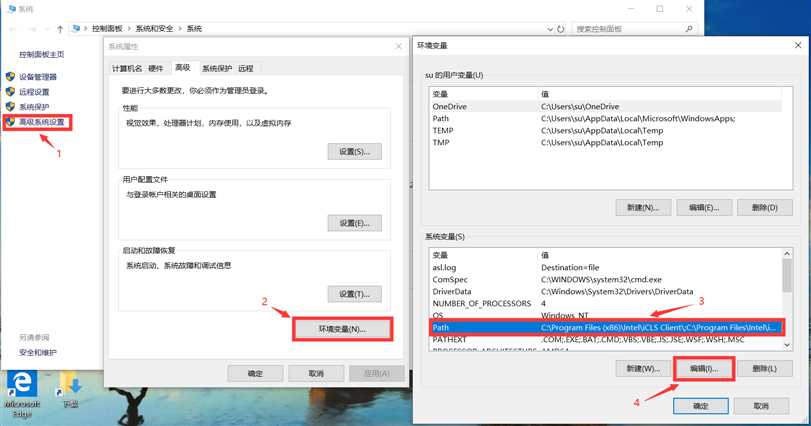Open Microsoft Edge desktop shortcut

click(22, 395)
